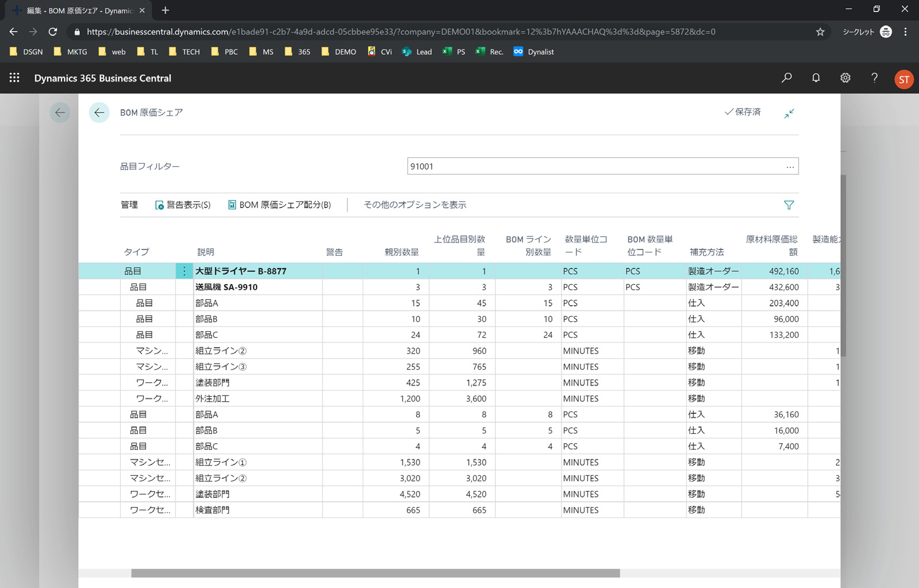Click BOM 原価シェア配分(B) action

pyautogui.click(x=279, y=205)
